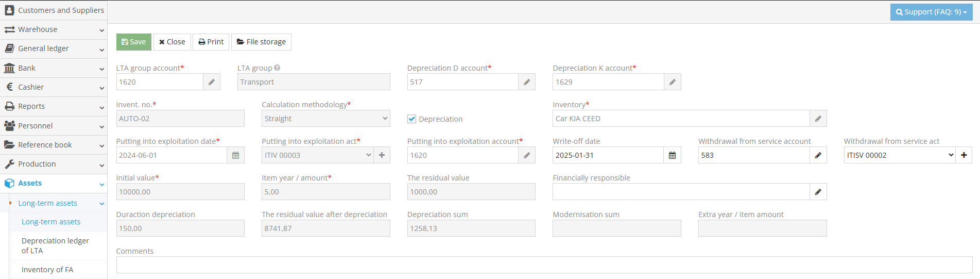980x279 pixels.
Task: Add new Withdrawal from service act with plus
Action: 964,155
